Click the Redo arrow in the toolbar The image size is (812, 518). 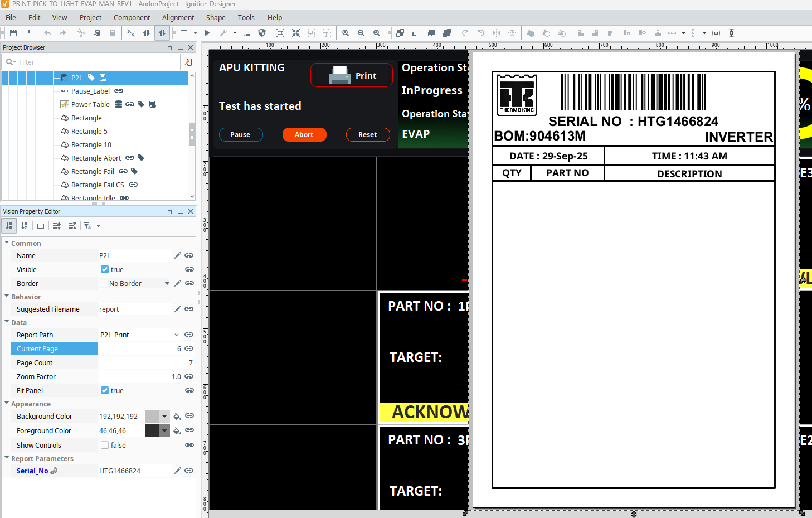[x=63, y=33]
